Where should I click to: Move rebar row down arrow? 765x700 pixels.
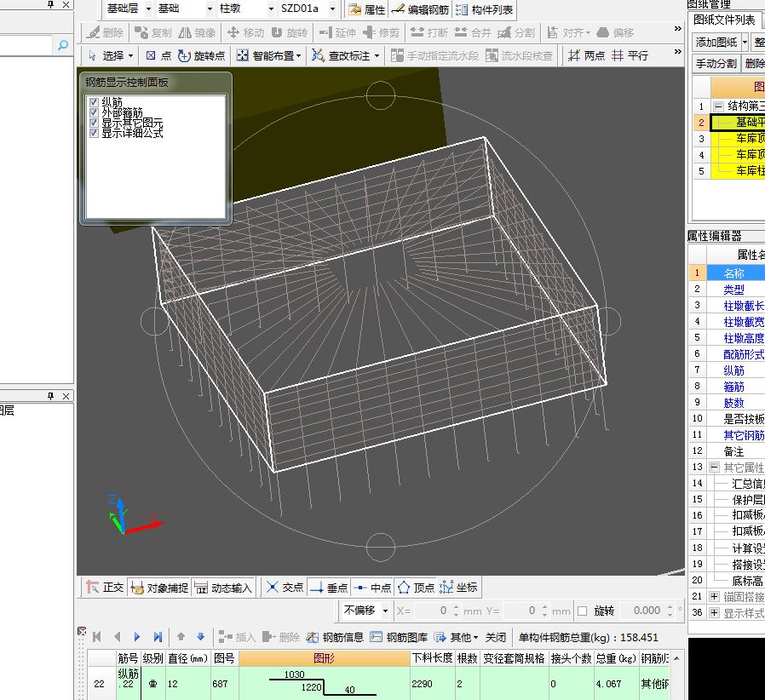coord(200,637)
